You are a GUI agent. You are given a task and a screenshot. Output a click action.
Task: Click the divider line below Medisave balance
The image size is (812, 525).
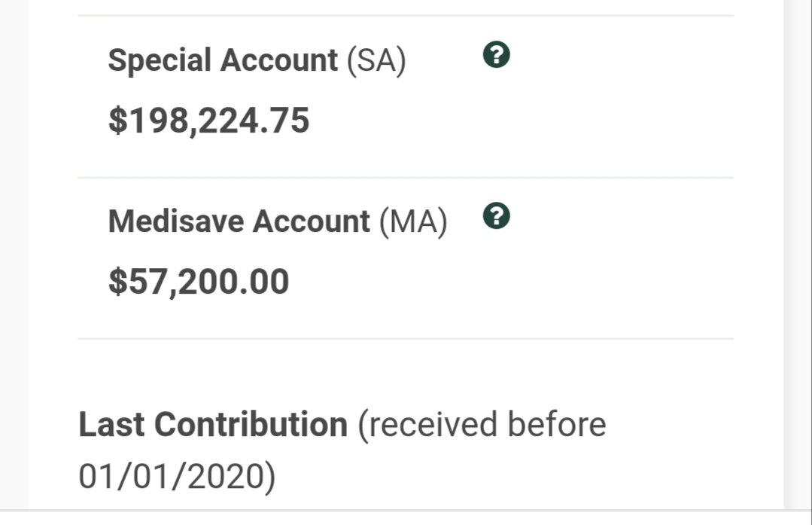[406, 339]
